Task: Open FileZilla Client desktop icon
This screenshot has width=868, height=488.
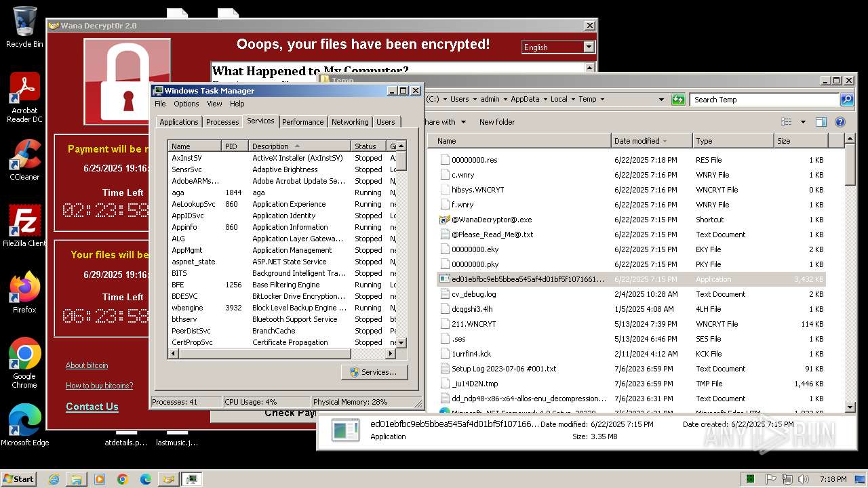Action: point(24,226)
